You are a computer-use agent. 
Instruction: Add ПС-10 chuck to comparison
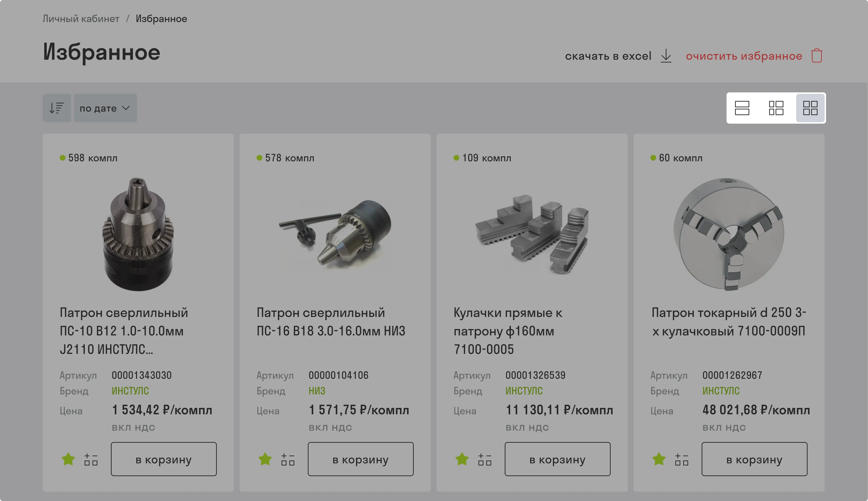click(x=91, y=459)
